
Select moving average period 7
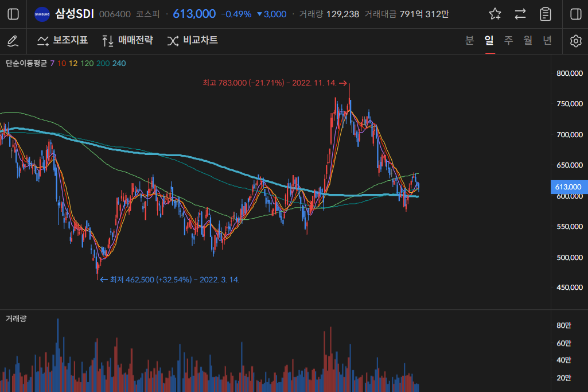tap(52, 63)
